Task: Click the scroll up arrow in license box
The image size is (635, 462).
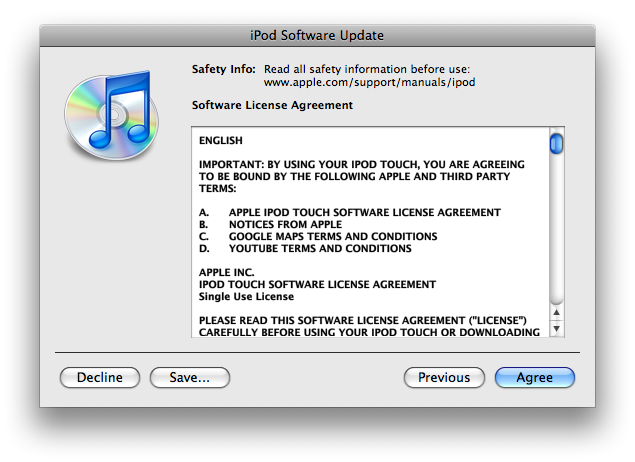Action: point(556,312)
